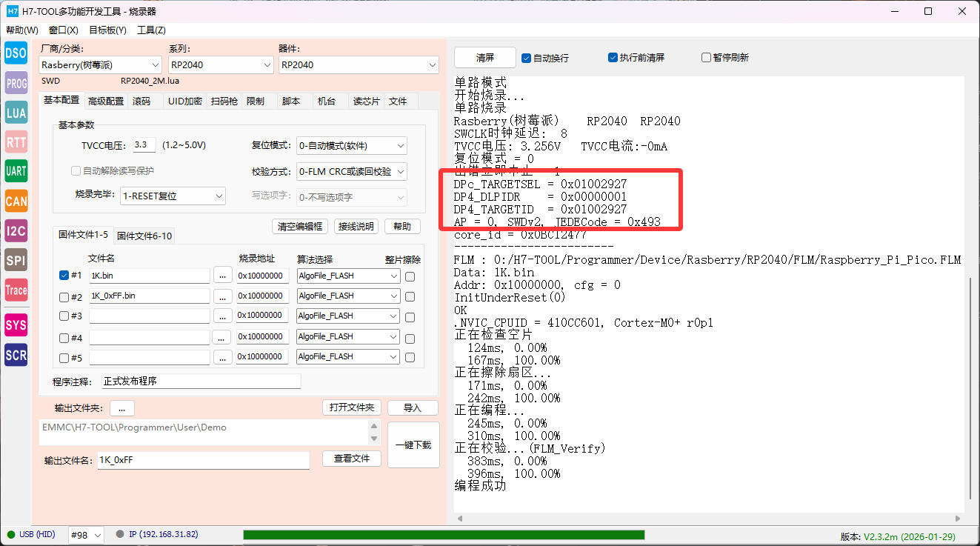Open the RTT viewer tool
Image resolution: width=980 pixels, height=546 pixels.
click(16, 142)
